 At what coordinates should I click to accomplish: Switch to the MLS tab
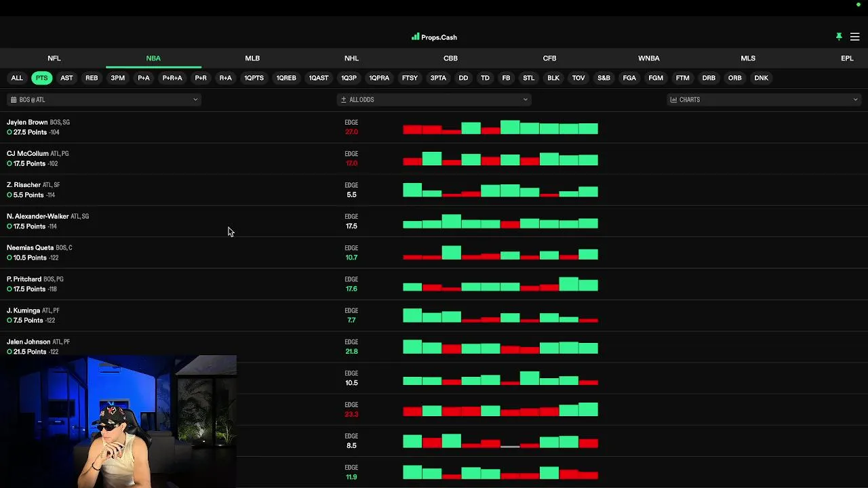coord(748,58)
